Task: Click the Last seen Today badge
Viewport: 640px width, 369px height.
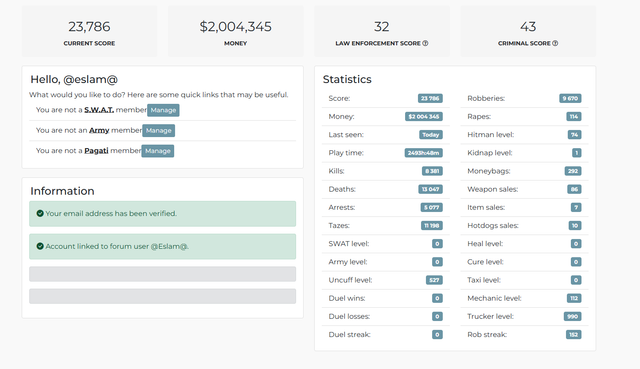Action: (x=431, y=135)
